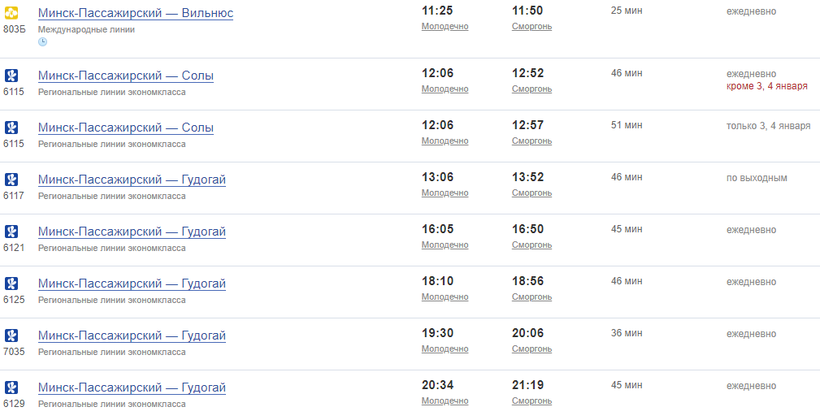This screenshot has height=420, width=820.
Task: Click Молодечно under the 11:25 departure
Action: click(x=445, y=27)
